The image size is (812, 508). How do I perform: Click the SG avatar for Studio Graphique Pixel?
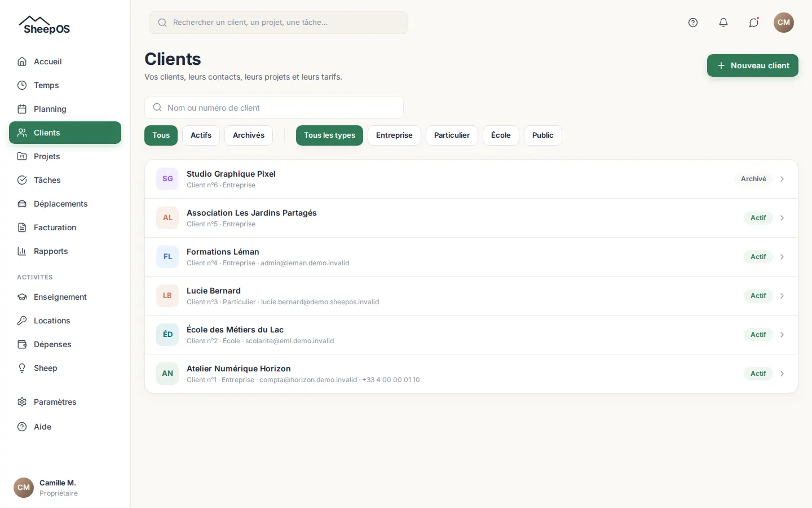pyautogui.click(x=167, y=179)
